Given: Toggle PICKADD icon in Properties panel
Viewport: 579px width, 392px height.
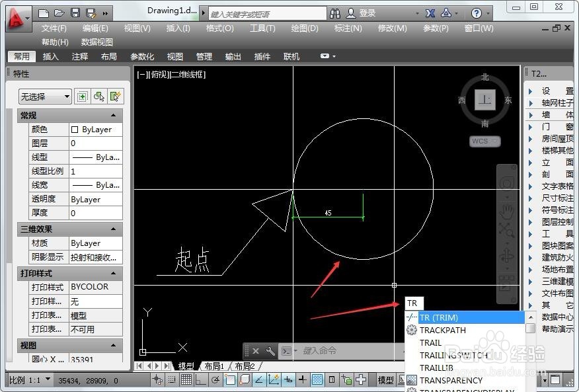Looking at the screenshot, I should (x=83, y=97).
